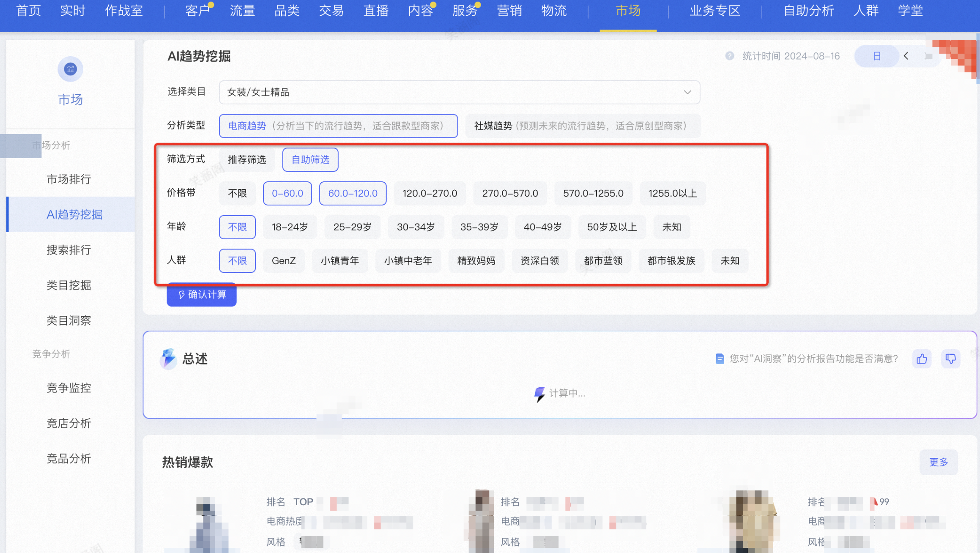Go to 类目挖掘 in sidebar
Viewport: 980px width, 553px height.
(x=69, y=285)
